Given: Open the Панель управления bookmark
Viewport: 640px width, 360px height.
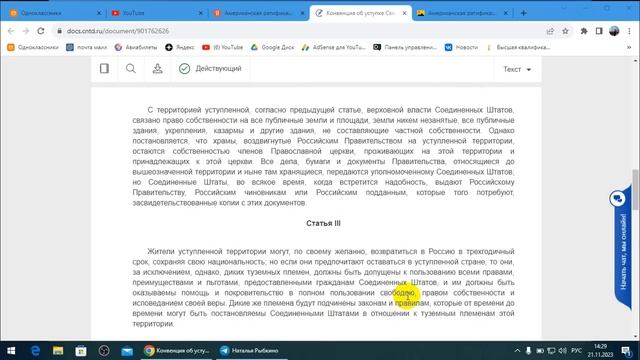Looking at the screenshot, I should [x=405, y=47].
